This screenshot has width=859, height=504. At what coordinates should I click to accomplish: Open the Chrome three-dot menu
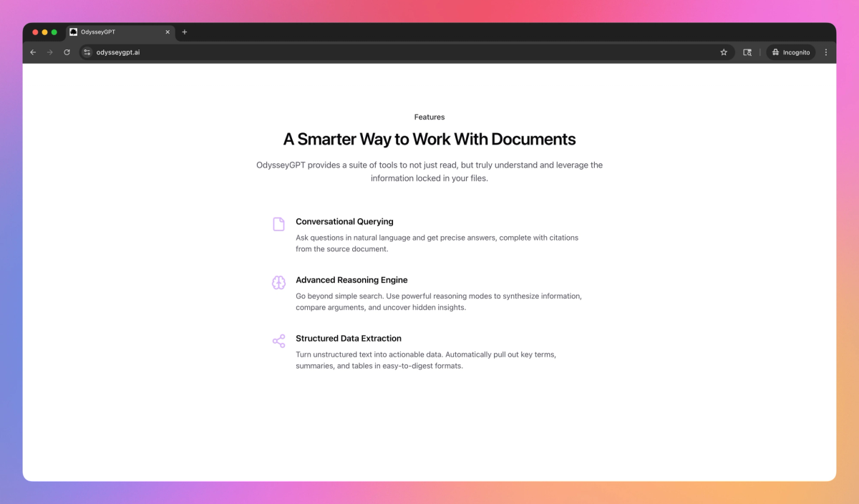click(x=826, y=52)
